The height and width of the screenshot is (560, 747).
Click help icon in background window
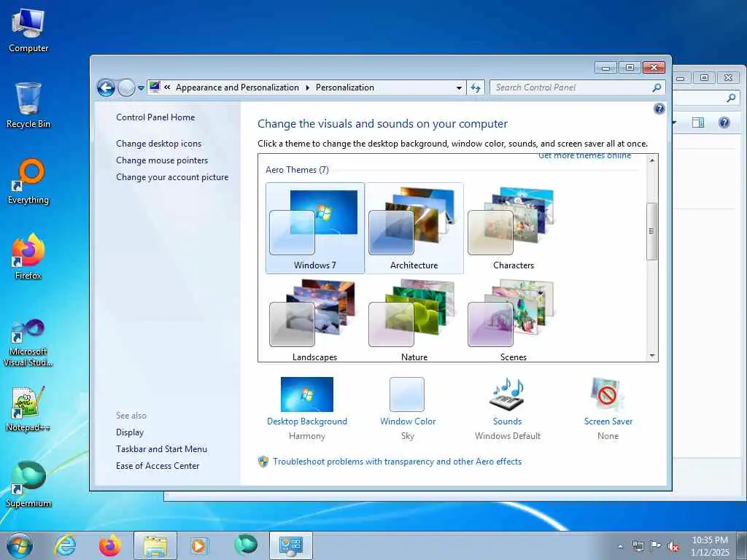click(x=724, y=122)
